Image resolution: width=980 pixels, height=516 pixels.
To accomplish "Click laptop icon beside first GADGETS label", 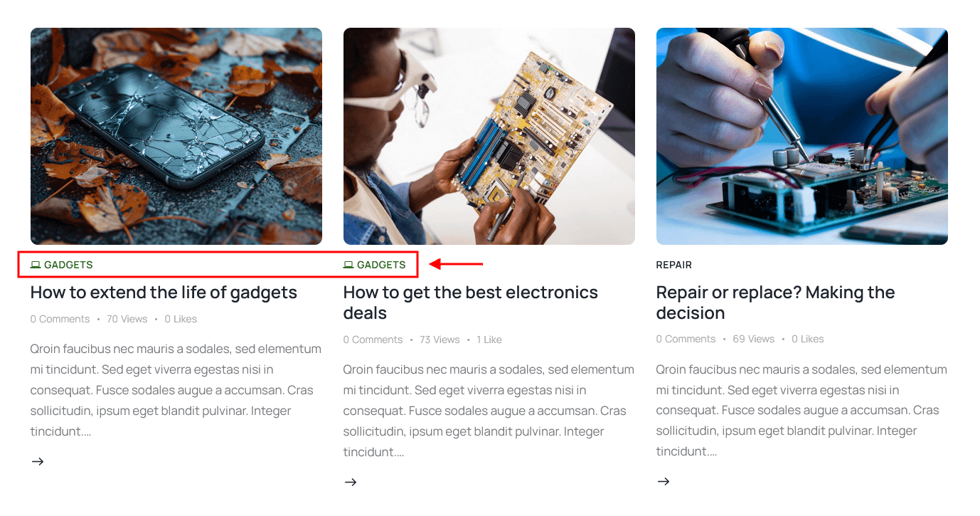I will [x=36, y=265].
